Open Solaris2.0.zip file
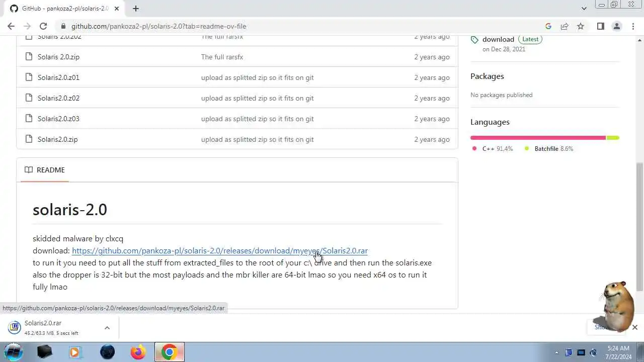This screenshot has height=362, width=644. [x=57, y=139]
